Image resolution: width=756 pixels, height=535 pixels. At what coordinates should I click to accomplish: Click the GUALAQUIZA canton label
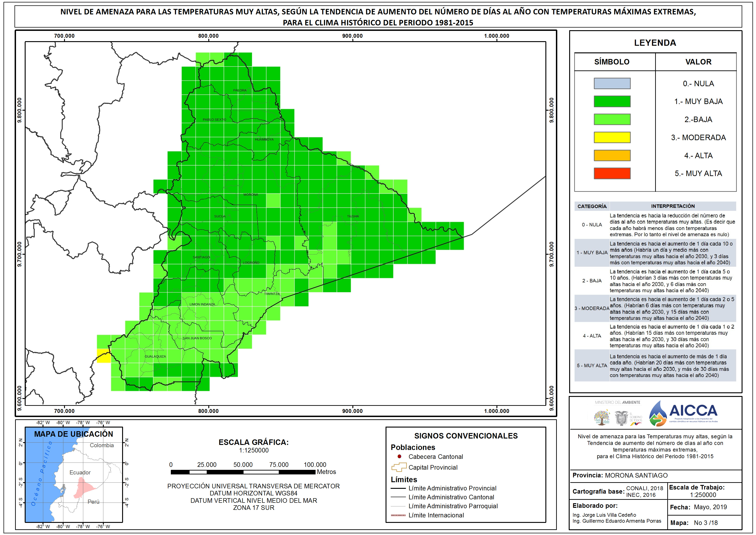click(155, 356)
